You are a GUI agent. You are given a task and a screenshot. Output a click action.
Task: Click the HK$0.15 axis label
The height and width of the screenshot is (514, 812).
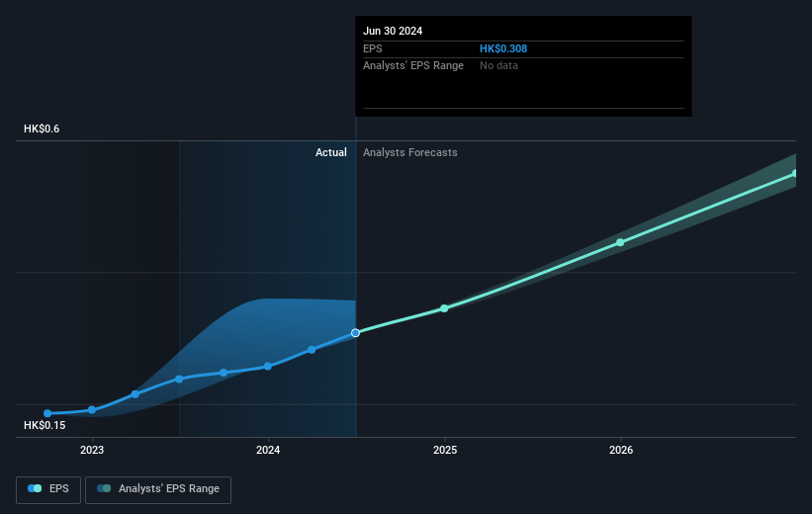(45, 425)
